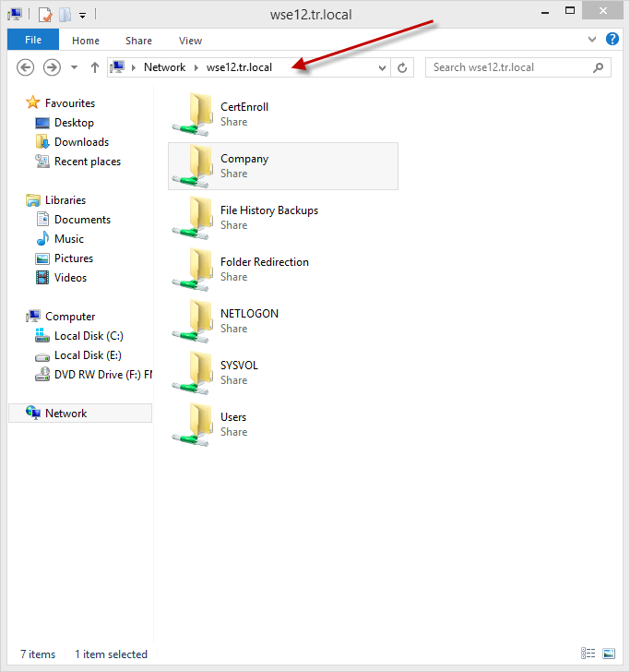Open the Customize Quick Access Toolbar dropdown
The width and height of the screenshot is (630, 672).
(x=82, y=15)
